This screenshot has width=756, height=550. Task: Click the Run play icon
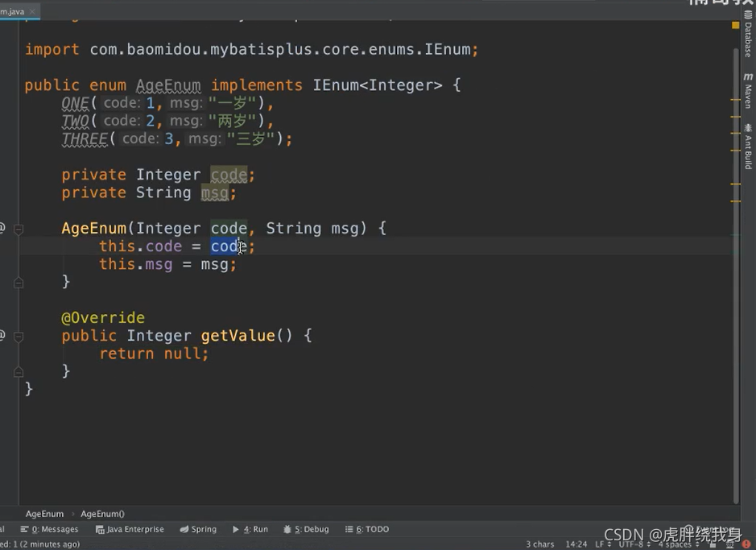pos(235,529)
